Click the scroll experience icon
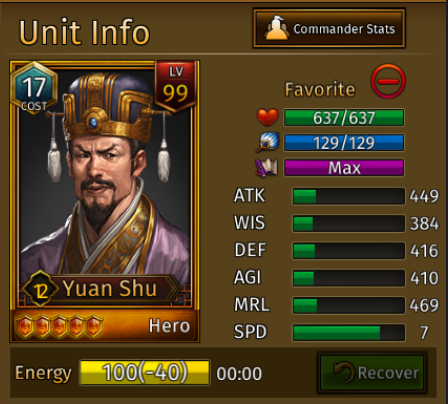 pyautogui.click(x=266, y=167)
